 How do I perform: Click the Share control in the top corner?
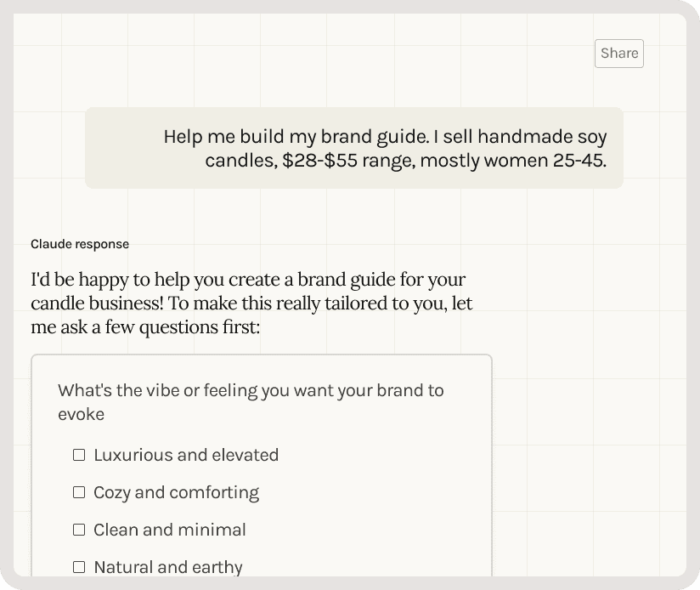pyautogui.click(x=618, y=53)
